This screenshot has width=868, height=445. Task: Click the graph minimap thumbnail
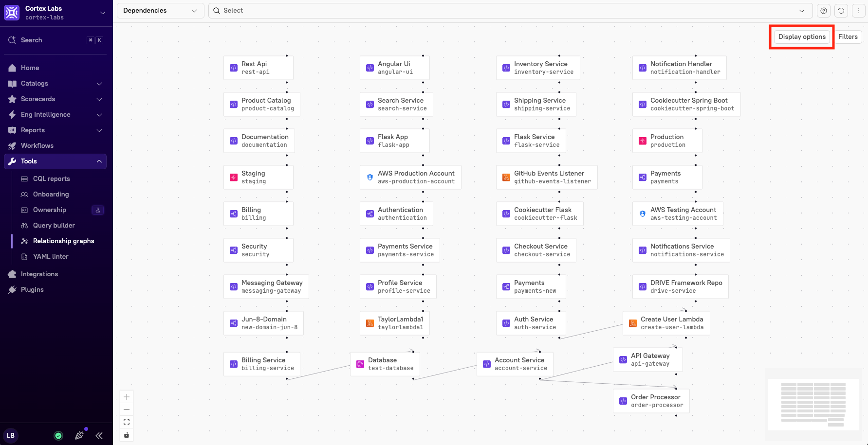813,405
